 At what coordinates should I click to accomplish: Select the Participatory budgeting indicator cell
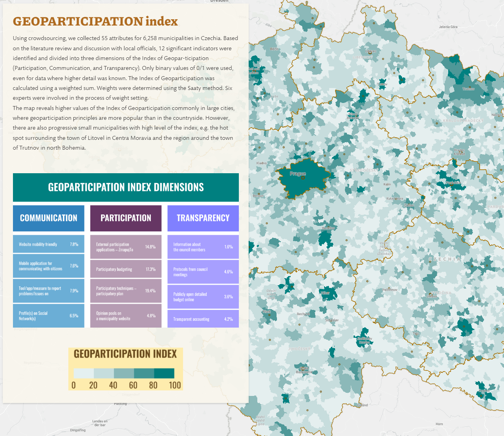click(126, 269)
